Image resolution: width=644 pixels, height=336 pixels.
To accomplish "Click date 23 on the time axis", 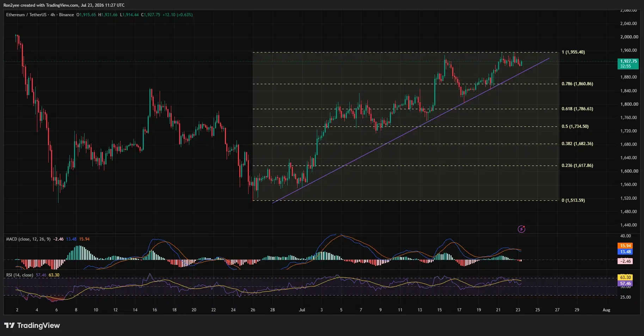I will (x=518, y=310).
